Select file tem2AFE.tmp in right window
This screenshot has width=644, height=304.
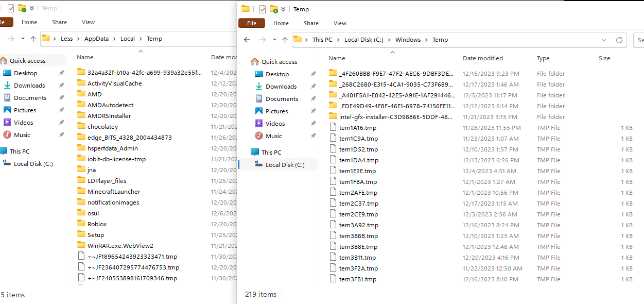[358, 193]
